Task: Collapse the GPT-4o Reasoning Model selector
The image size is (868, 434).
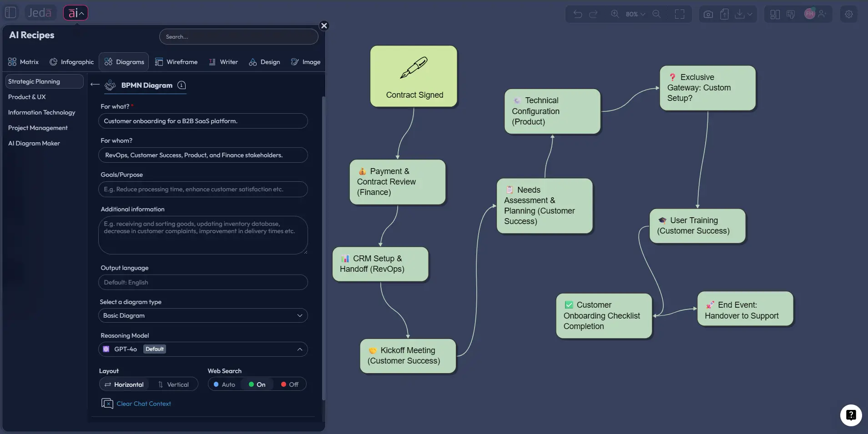Action: point(299,349)
